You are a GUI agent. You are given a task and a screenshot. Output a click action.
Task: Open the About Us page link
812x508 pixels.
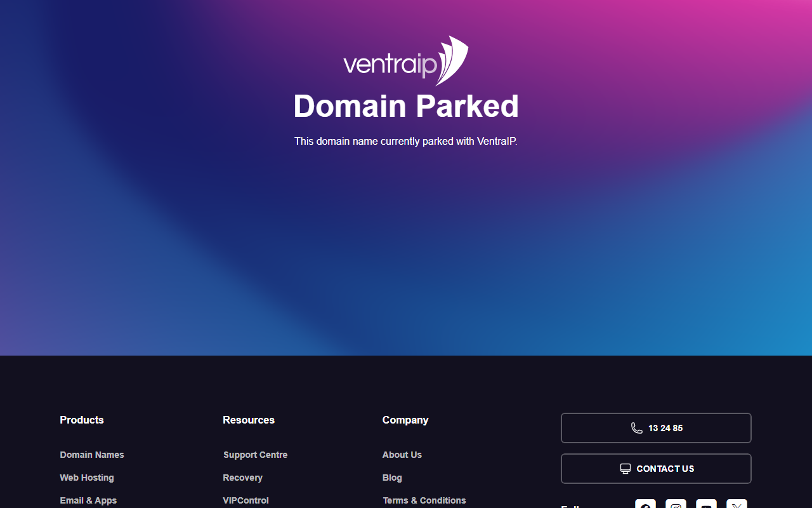tap(402, 455)
